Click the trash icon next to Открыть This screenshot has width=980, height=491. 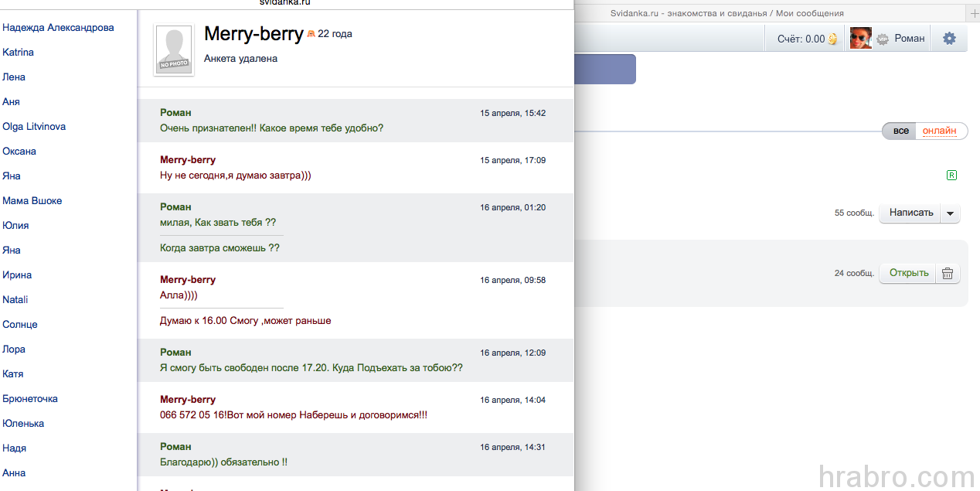tap(948, 273)
